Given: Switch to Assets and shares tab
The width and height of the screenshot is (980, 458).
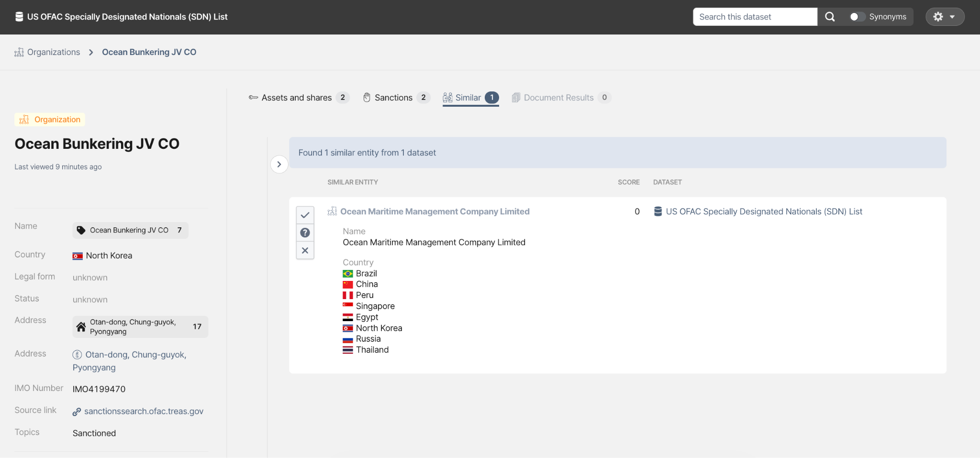Looking at the screenshot, I should (299, 98).
